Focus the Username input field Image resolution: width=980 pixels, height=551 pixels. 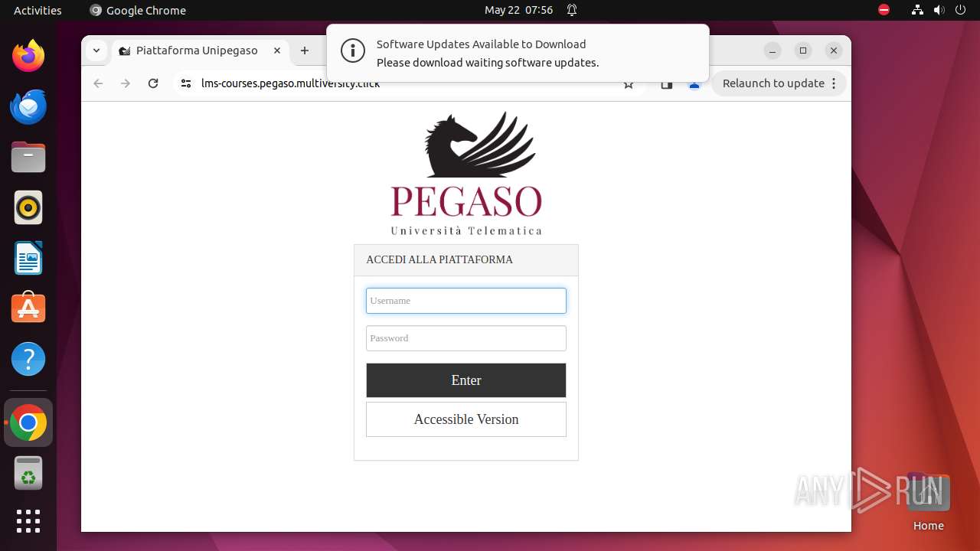(x=466, y=301)
